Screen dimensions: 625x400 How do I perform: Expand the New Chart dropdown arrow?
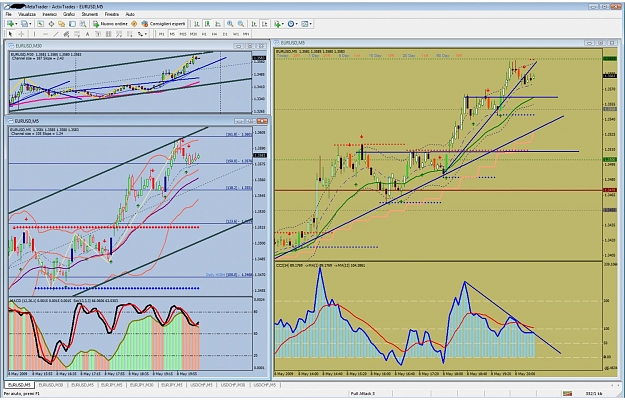pos(16,24)
